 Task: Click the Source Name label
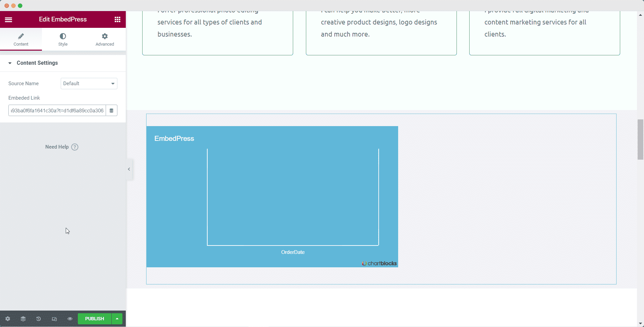tap(23, 84)
